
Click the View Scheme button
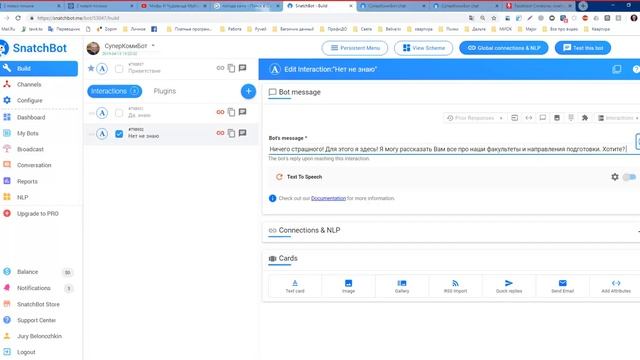423,48
